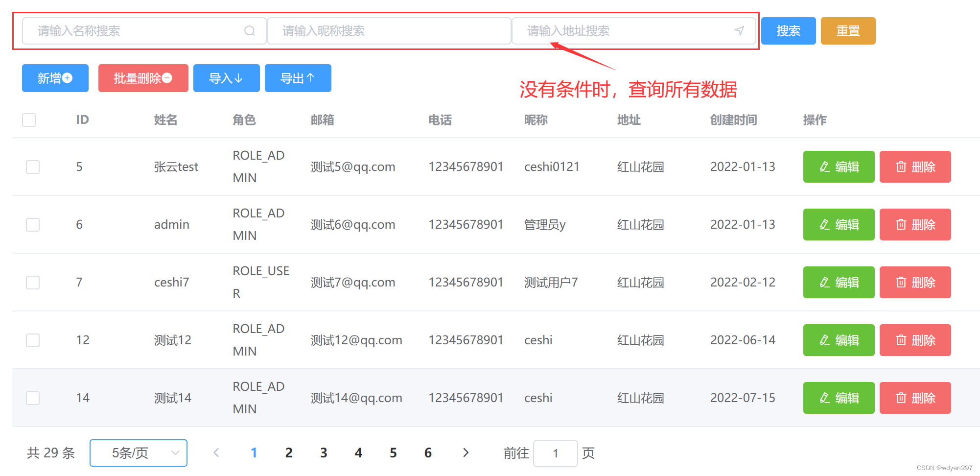Click date cell 2022-02-12

coord(743,283)
